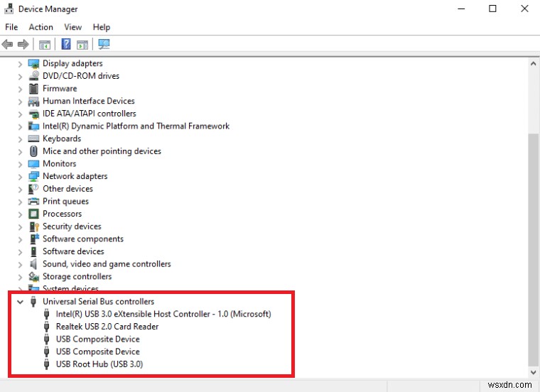
Task: Expand the Storage controllers node
Action: click(x=20, y=277)
